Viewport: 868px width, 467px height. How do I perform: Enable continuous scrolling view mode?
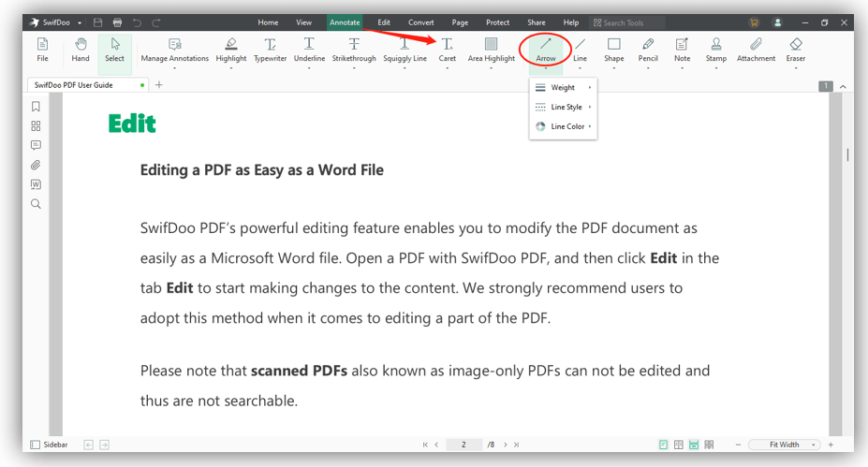coord(694,445)
